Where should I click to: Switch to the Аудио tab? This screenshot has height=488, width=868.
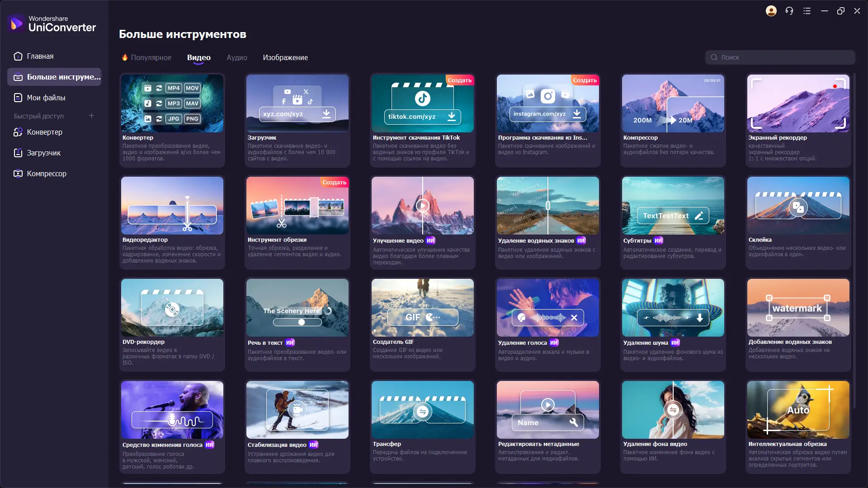point(236,57)
